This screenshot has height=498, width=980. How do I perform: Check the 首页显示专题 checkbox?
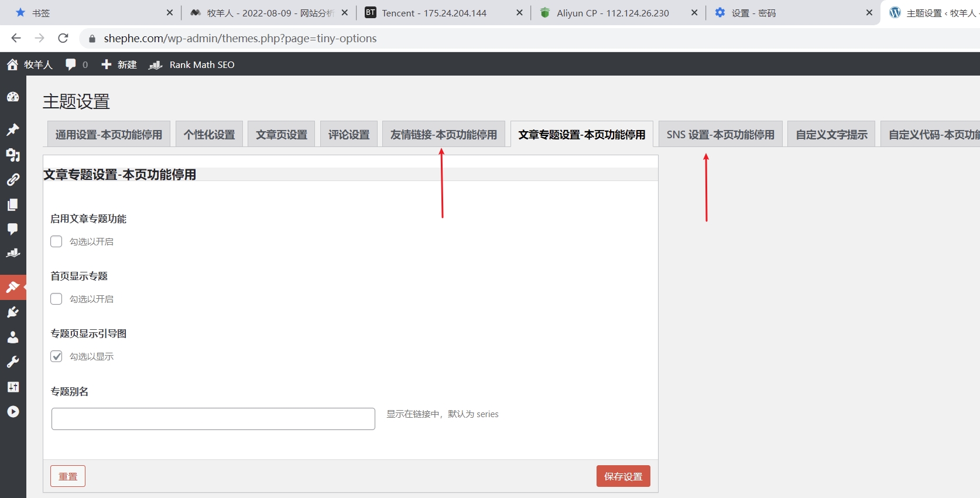(x=56, y=299)
